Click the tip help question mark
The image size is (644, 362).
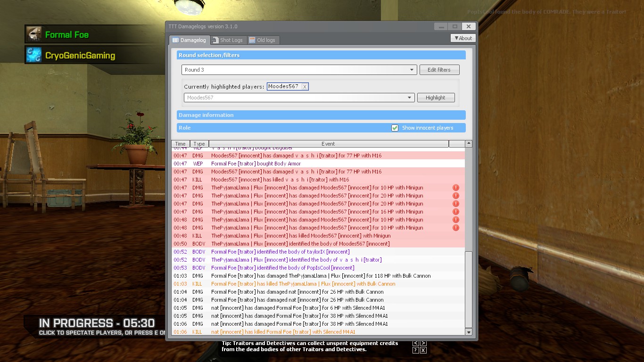click(415, 350)
